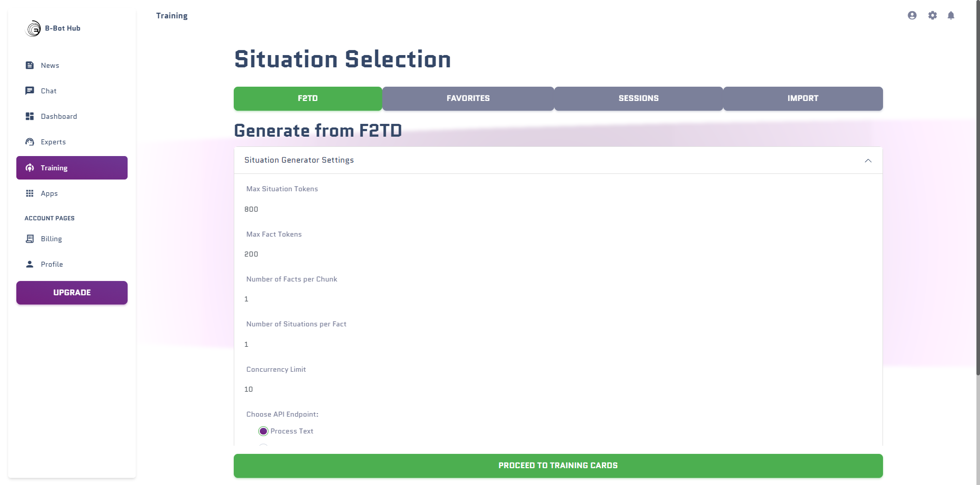Click the Upgrade button
The width and height of the screenshot is (980, 485).
point(72,293)
